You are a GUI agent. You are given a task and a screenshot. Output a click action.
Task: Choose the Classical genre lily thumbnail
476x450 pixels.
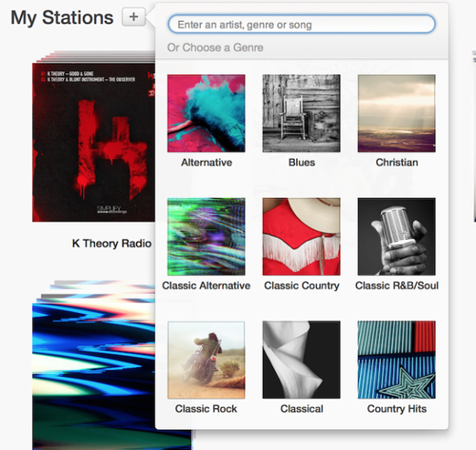[302, 360]
